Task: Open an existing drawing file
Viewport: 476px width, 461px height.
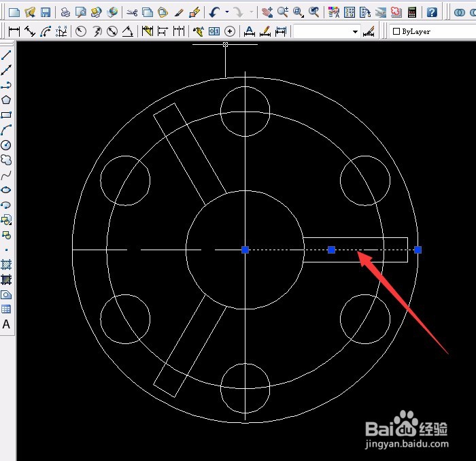Action: click(30, 12)
